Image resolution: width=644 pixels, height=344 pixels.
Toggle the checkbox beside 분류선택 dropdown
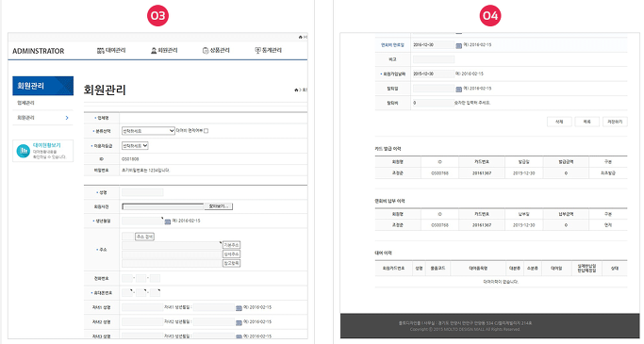coord(206,131)
